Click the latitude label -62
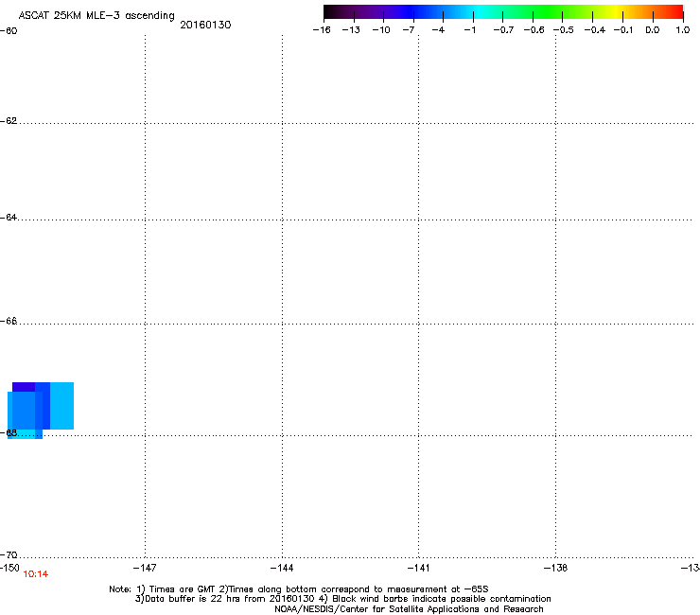 (9, 121)
